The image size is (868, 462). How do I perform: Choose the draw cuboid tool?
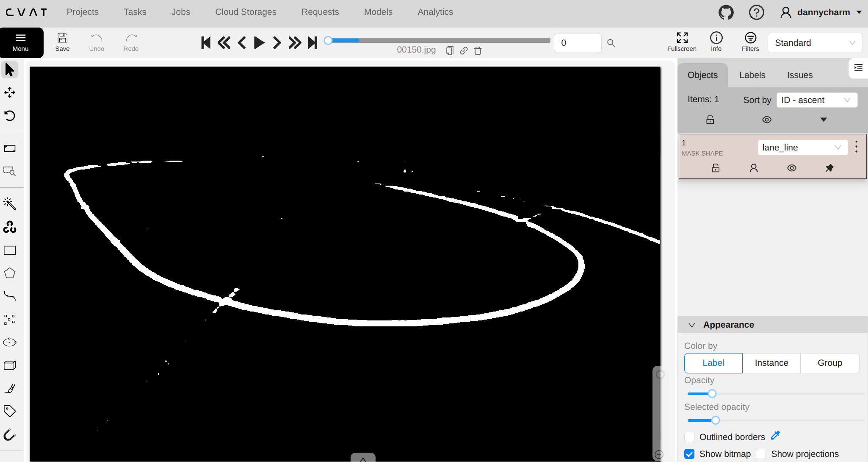(x=10, y=365)
